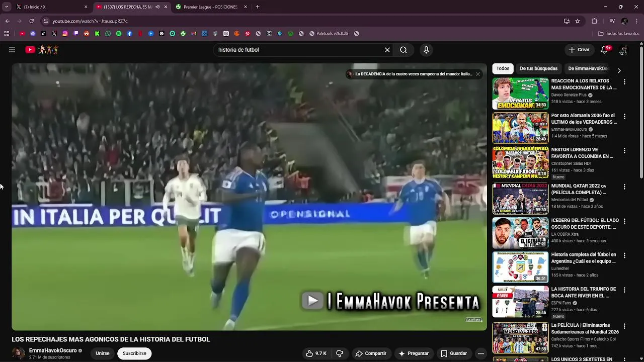Run search with magnifier button
The image size is (644, 362).
coord(404,50)
